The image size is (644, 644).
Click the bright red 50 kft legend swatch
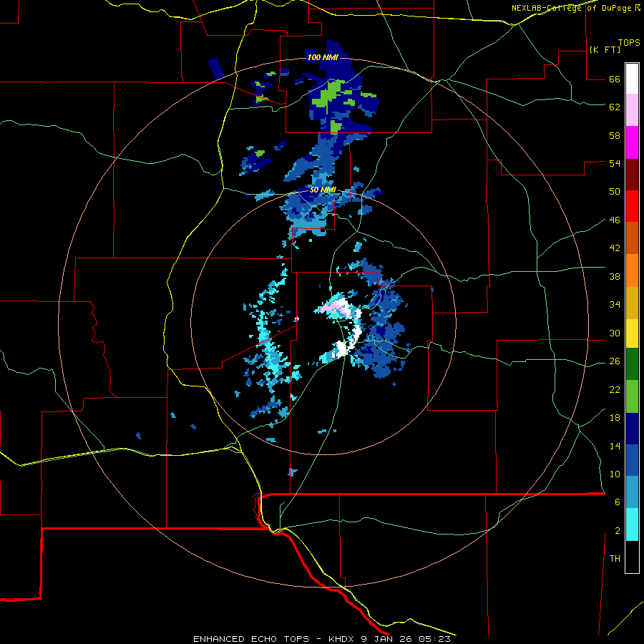(632, 206)
